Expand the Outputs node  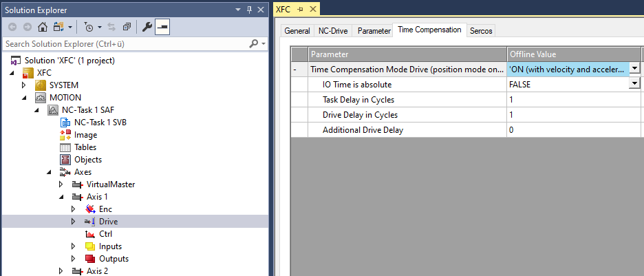[x=73, y=259]
